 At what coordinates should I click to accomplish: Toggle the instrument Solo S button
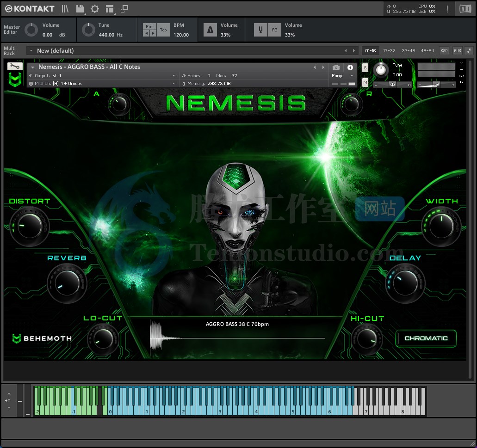365,68
